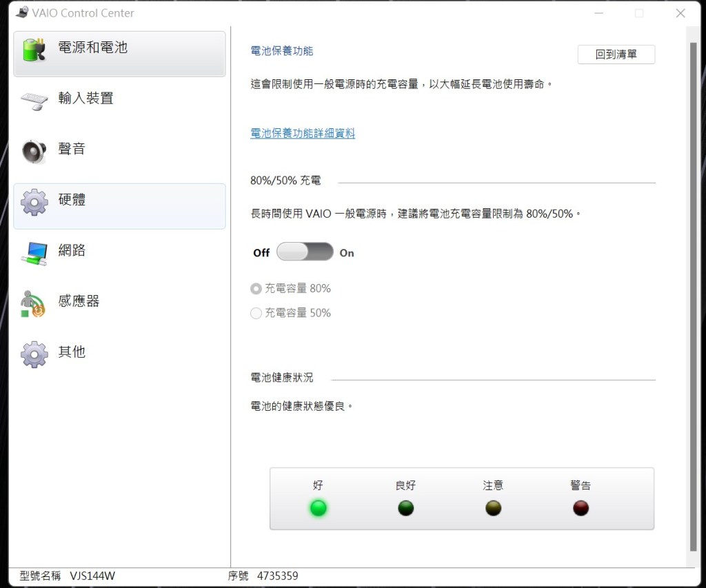
Task: Click the speaker icon for 聲音
Action: (x=34, y=151)
